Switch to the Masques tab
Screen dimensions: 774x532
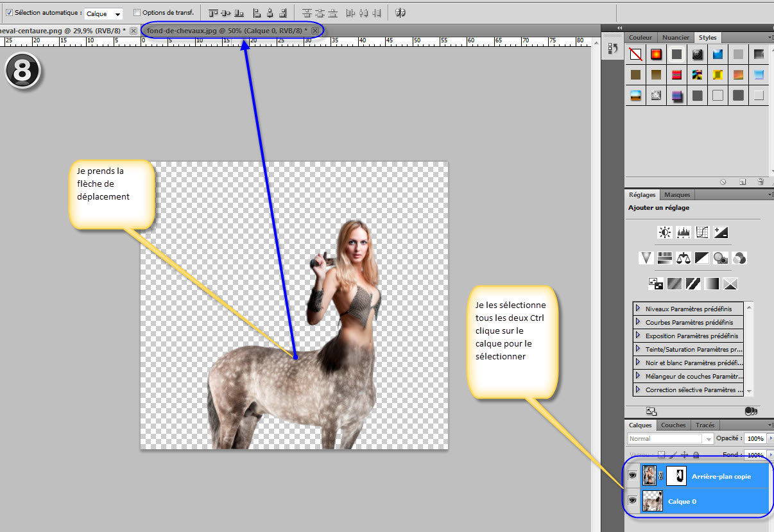point(677,194)
